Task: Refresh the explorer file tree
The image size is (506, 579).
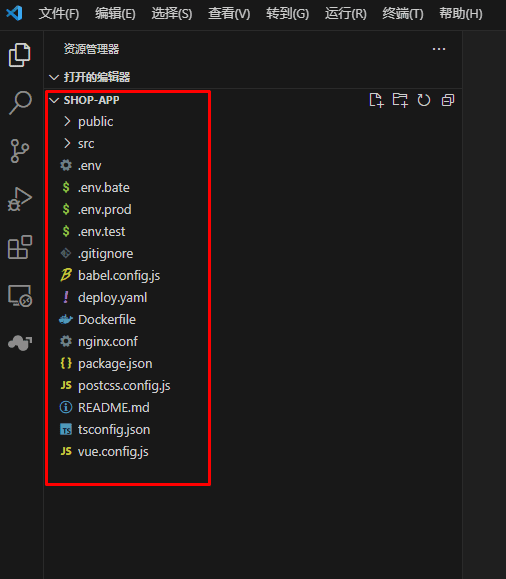Action: (424, 100)
